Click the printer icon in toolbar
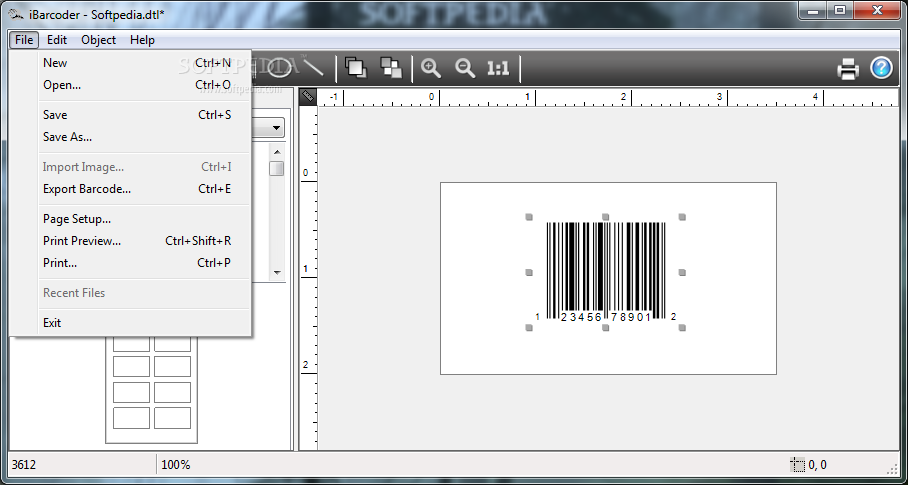908x485 pixels. click(848, 69)
